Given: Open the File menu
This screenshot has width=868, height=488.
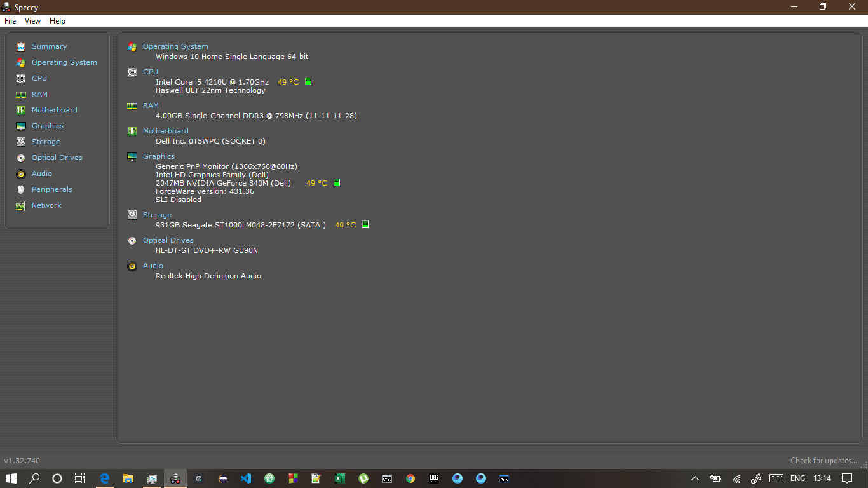Looking at the screenshot, I should tap(10, 21).
